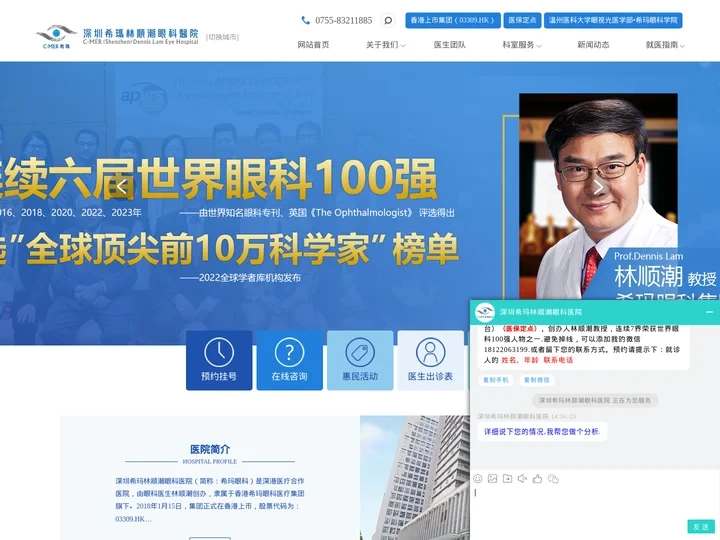Click the 预约挂号 label text
The height and width of the screenshot is (540, 720).
pos(219,376)
